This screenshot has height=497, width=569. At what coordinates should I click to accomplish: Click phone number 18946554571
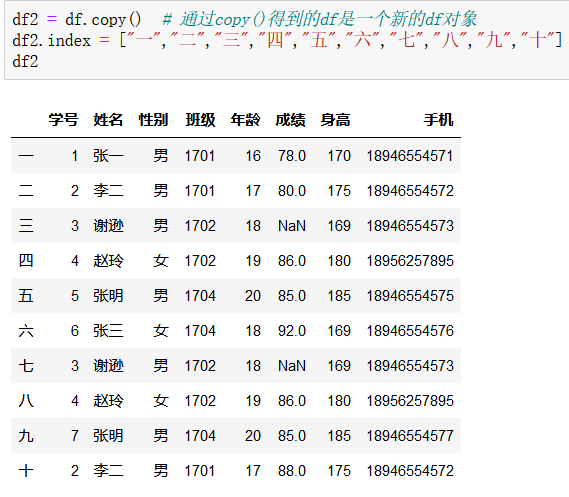tap(410, 156)
